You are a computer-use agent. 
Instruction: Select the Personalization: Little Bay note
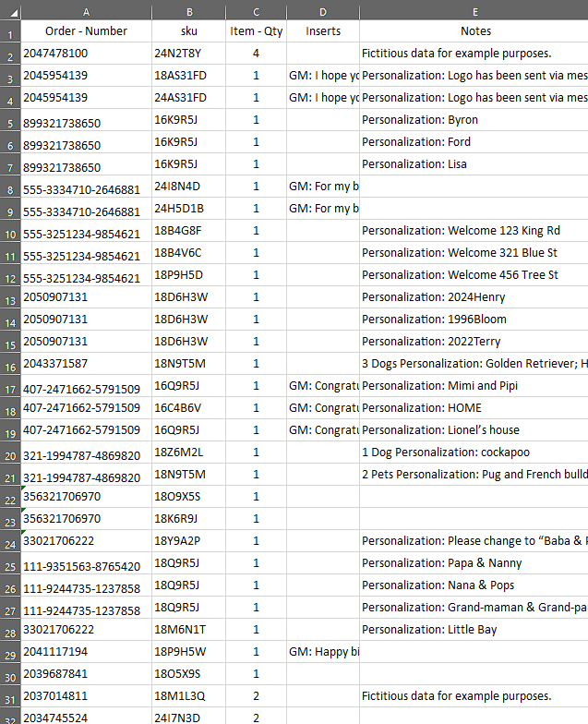point(474,630)
